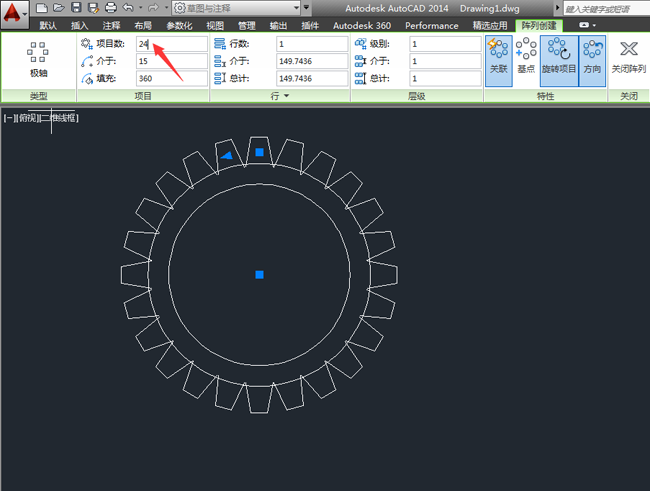Click the Print icon in quick access toolbar
Viewport: 650px width, 491px height.
coord(110,8)
